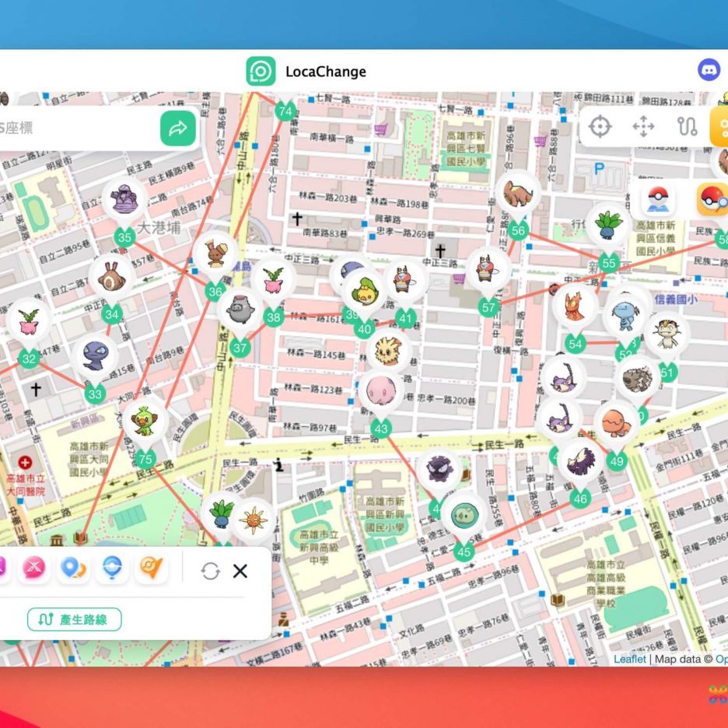Click the green arrow go button
Screen dimensions: 728x728
[x=178, y=128]
